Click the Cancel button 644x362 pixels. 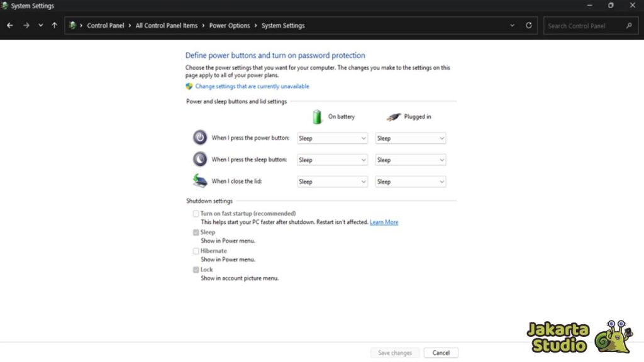pos(441,353)
